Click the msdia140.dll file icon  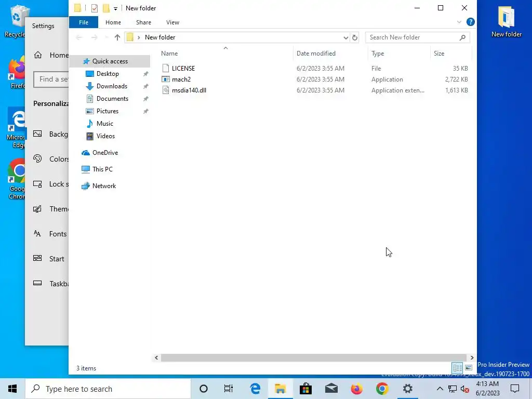tap(166, 90)
